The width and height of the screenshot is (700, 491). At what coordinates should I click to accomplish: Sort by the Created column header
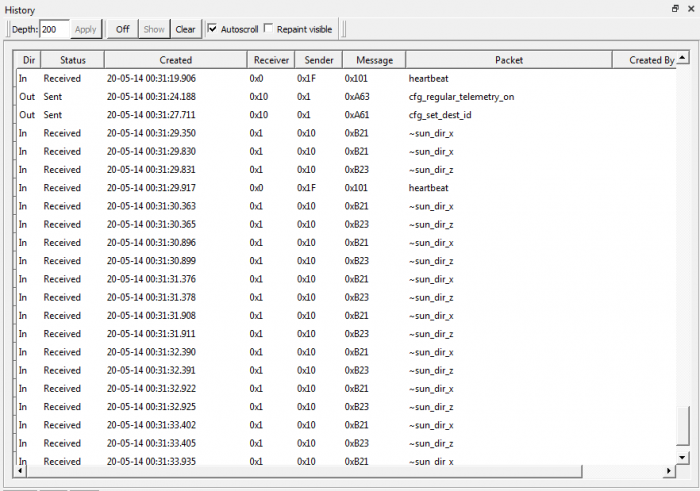(175, 60)
